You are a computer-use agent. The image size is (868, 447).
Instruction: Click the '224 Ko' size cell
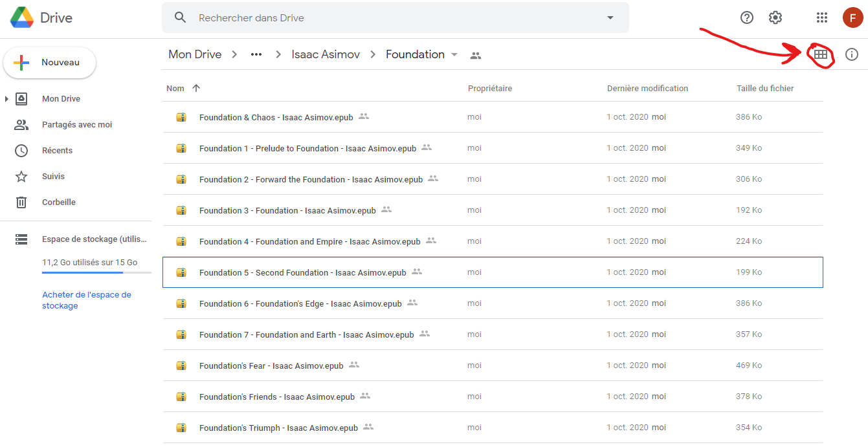coord(749,241)
